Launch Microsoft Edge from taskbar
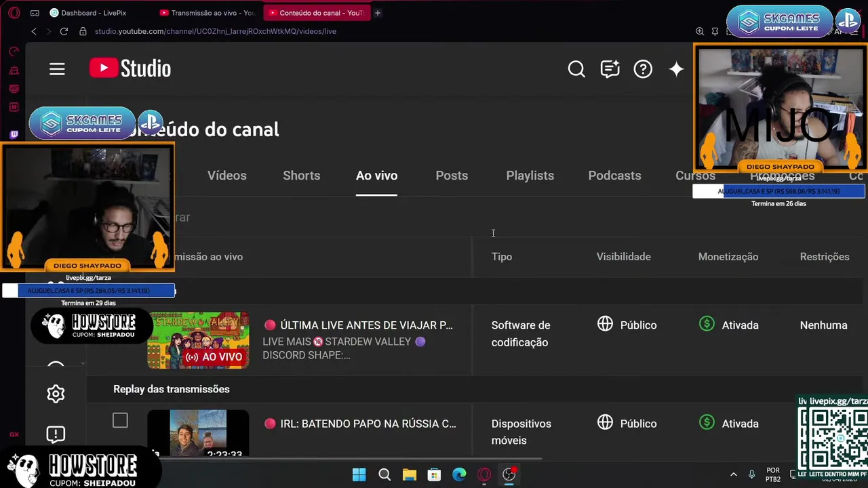 coord(459,474)
